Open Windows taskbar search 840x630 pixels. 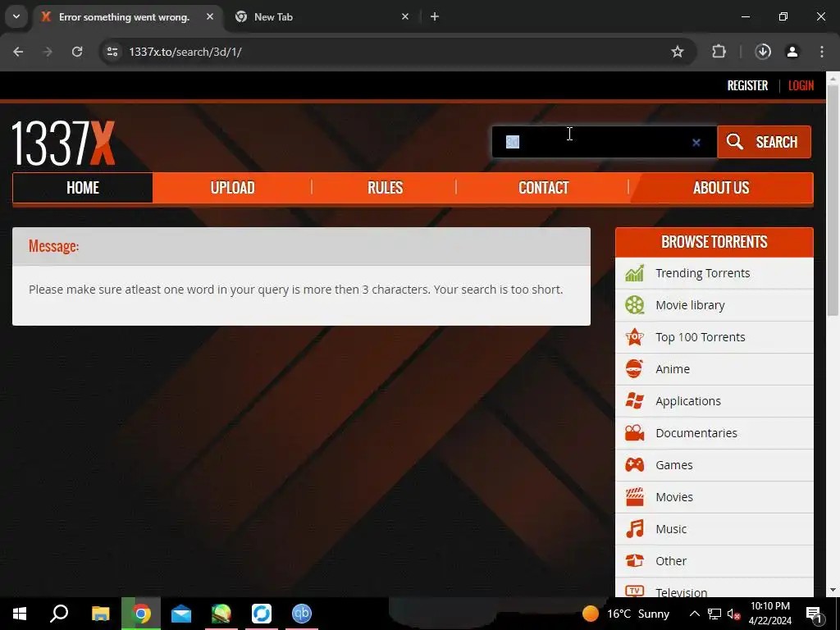[59, 614]
